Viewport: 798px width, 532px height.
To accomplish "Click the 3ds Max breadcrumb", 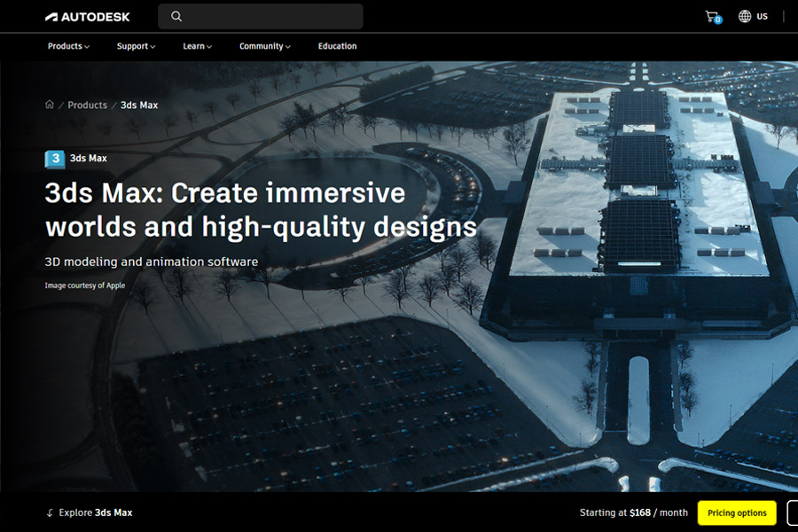I will (139, 105).
